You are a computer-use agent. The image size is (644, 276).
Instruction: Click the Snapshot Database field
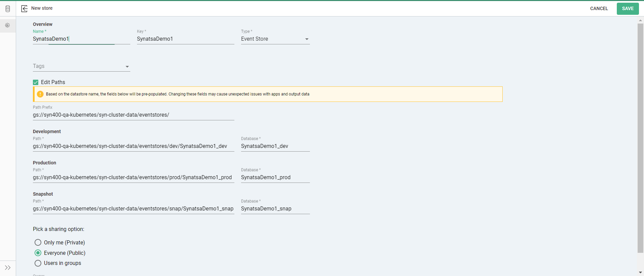point(275,209)
